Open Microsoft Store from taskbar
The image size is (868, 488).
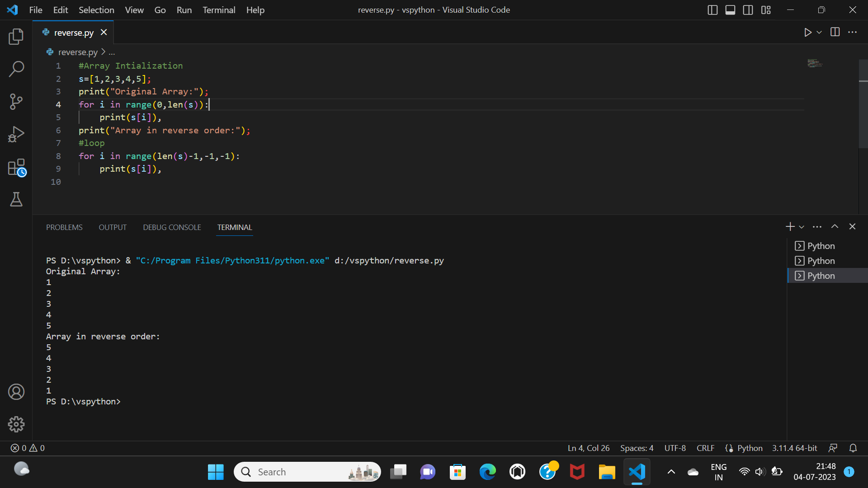[x=458, y=472]
